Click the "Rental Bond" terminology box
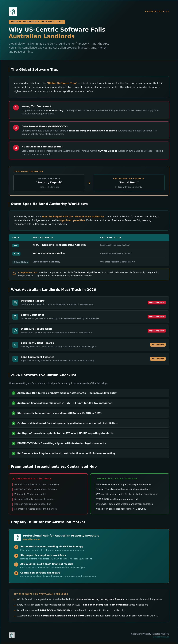This screenshot has height=644, width=178. (129, 183)
